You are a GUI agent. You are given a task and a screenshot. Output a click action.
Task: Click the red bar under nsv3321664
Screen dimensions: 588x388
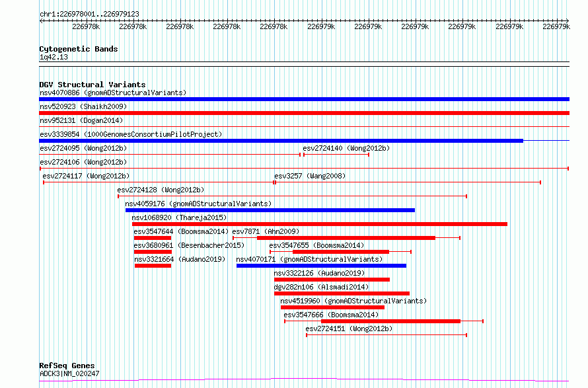pyautogui.click(x=153, y=266)
